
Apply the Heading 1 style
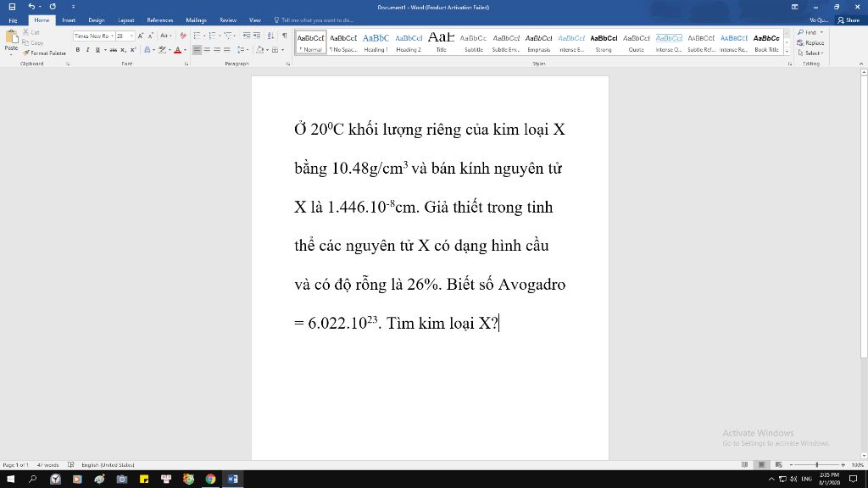coord(376,42)
